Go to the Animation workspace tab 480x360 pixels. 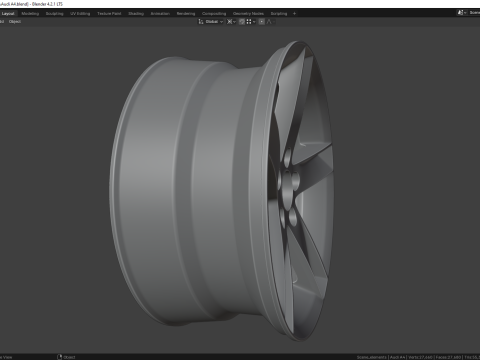[160, 14]
